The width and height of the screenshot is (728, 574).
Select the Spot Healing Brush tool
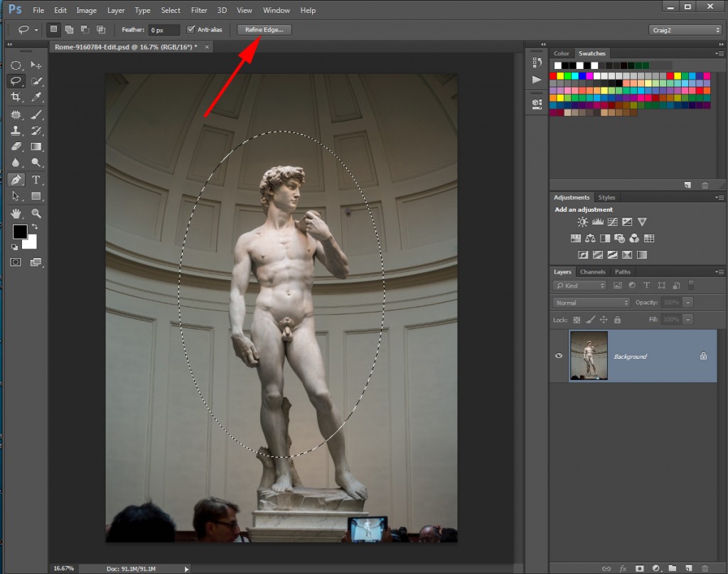point(16,114)
